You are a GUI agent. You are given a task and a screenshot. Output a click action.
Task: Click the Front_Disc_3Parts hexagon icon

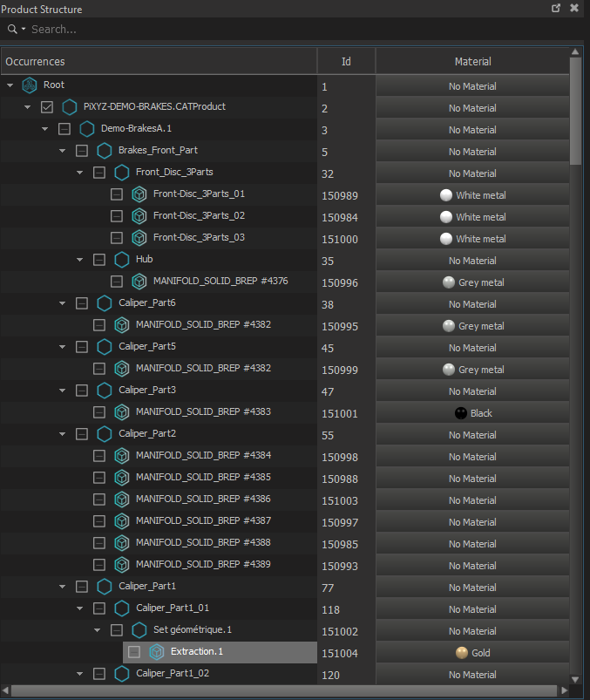(121, 173)
